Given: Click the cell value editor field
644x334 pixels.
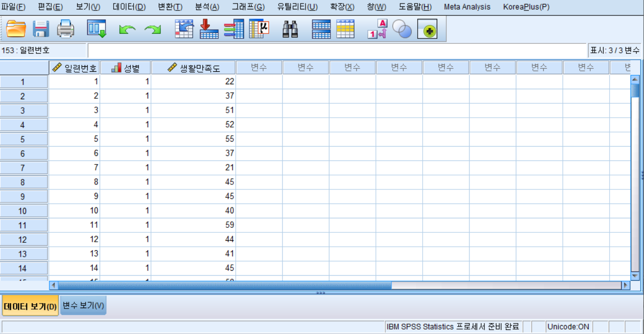Looking at the screenshot, I should (x=337, y=50).
